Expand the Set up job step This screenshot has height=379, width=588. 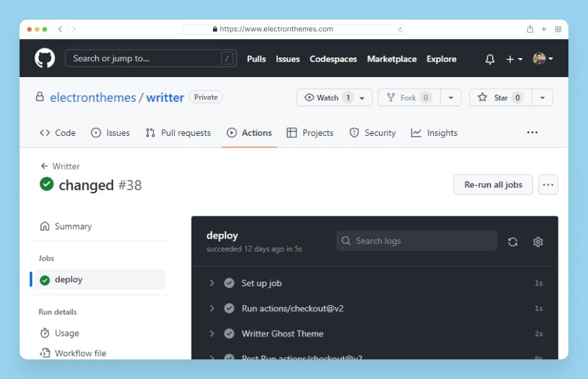[212, 283]
